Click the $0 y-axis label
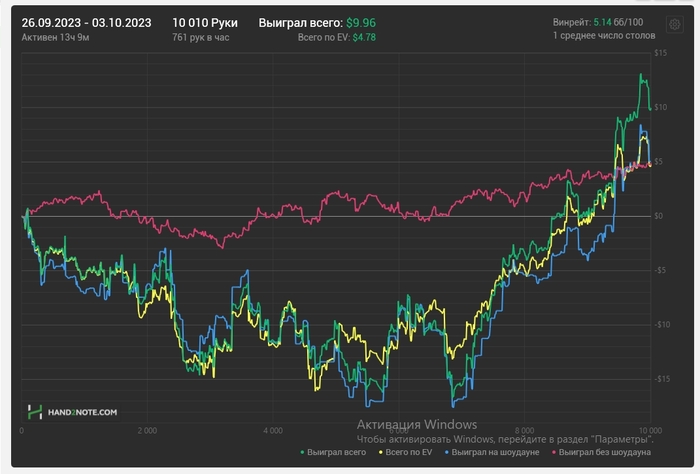This screenshot has width=700, height=474. [658, 216]
